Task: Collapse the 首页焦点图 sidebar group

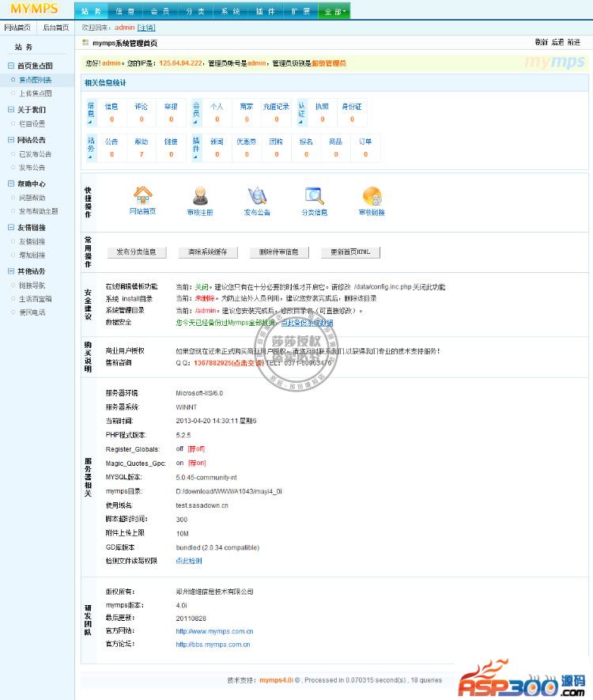Action: click(11, 66)
